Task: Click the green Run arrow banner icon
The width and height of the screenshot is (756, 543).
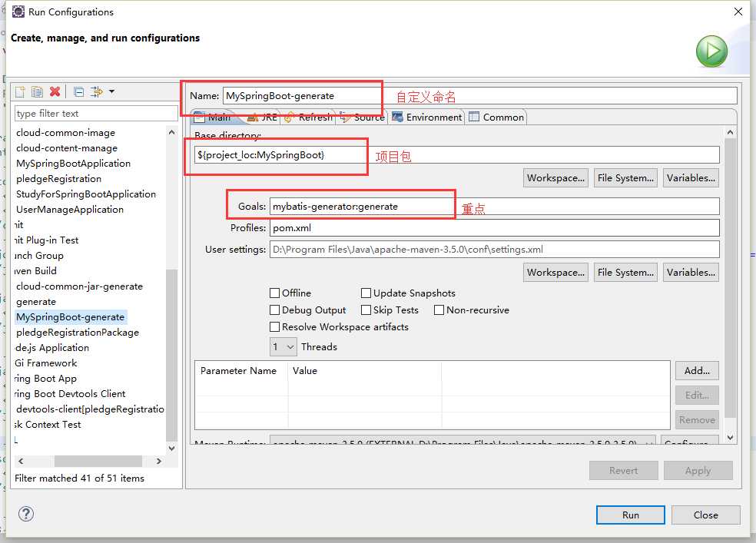Action: [x=711, y=51]
